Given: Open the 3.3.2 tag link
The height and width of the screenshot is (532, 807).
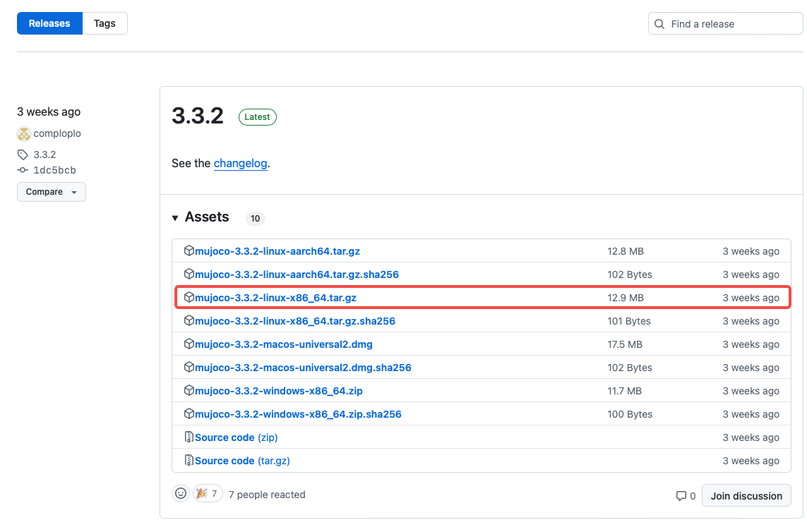Looking at the screenshot, I should coord(44,155).
